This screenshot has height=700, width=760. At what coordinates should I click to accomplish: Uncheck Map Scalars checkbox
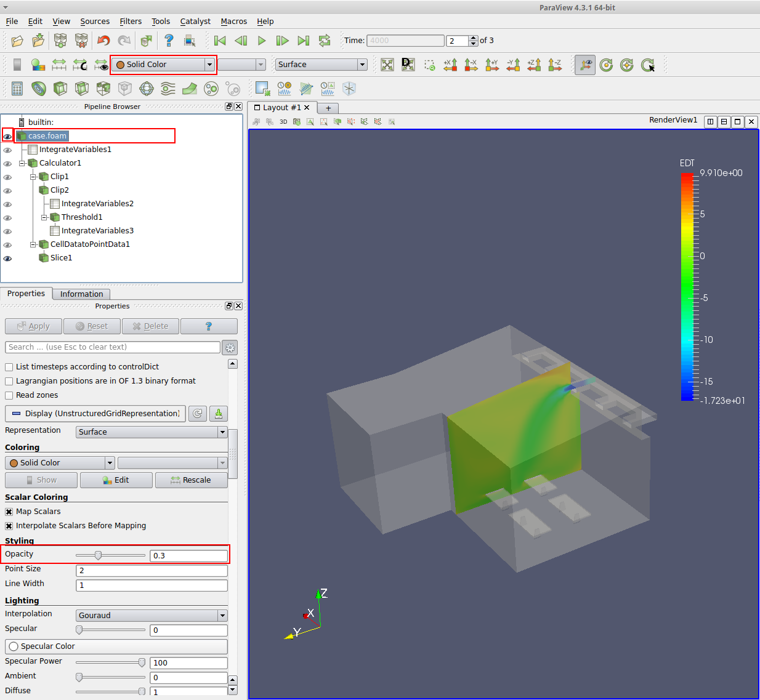tap(9, 512)
